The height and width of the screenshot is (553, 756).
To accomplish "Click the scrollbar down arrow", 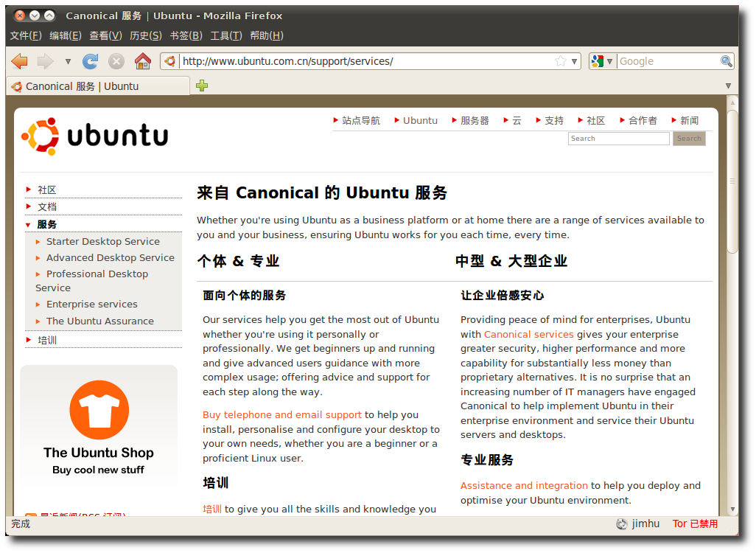I will pyautogui.click(x=732, y=509).
